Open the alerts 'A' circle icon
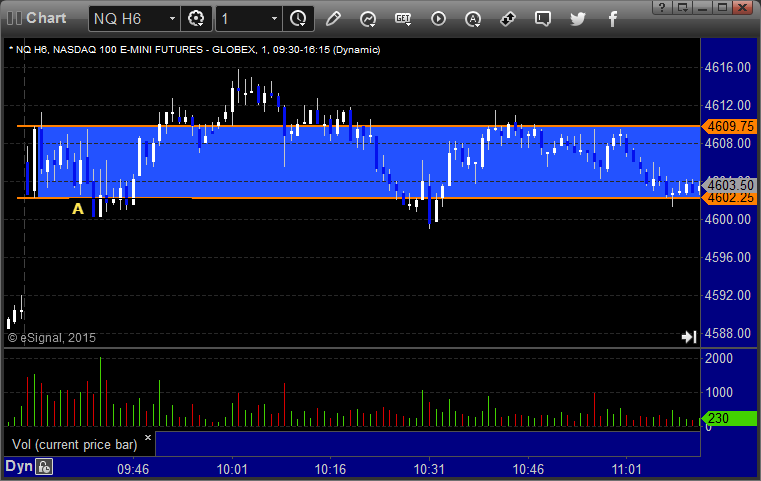The width and height of the screenshot is (761, 481). [473, 19]
